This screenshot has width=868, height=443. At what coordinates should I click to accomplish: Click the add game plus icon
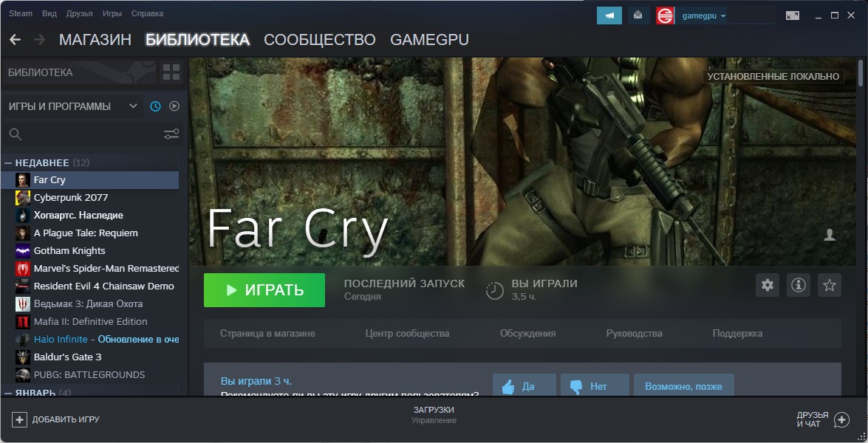click(x=19, y=420)
